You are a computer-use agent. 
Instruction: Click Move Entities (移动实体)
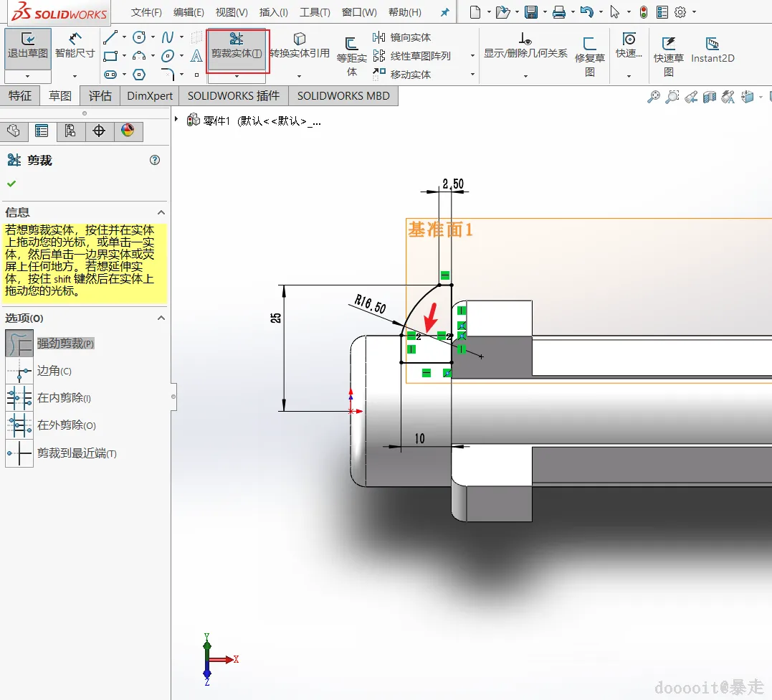point(401,75)
